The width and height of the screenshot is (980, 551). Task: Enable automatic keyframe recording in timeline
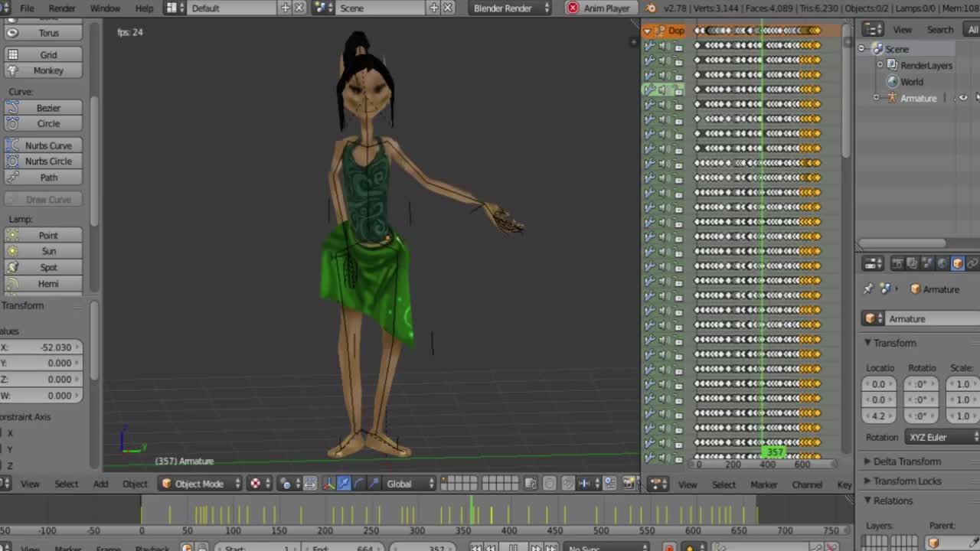point(187,546)
